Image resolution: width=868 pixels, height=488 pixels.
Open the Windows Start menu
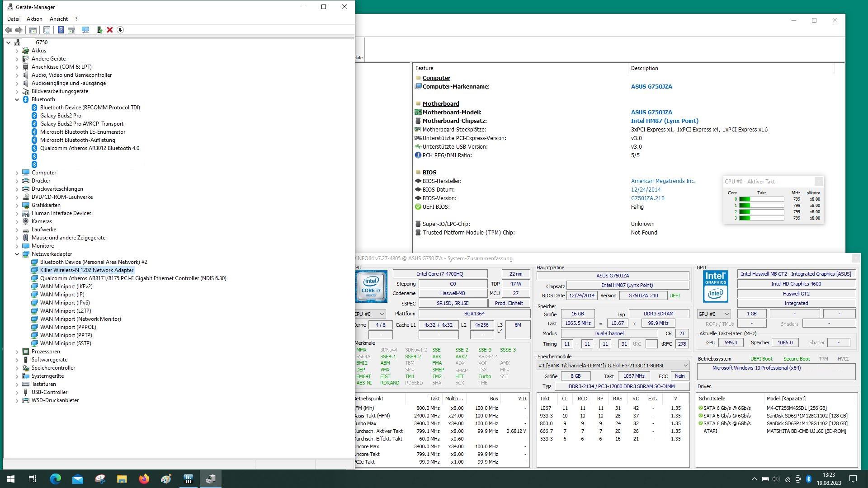coord(11,479)
